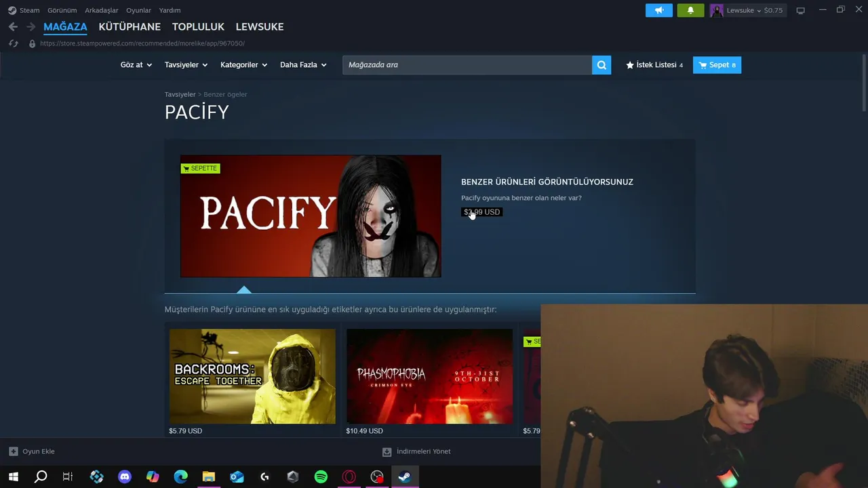Click the OBS Studio taskbar icon
The image size is (868, 488).
click(x=377, y=477)
